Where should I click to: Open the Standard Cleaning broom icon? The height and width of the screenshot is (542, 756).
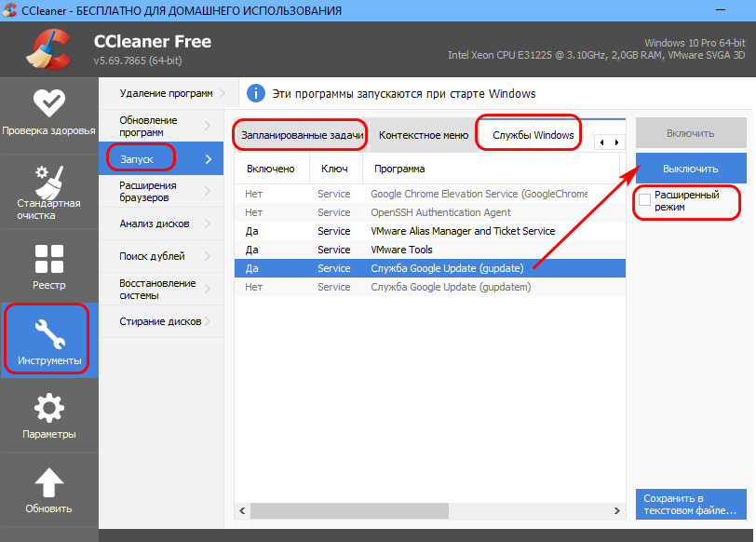[48, 182]
